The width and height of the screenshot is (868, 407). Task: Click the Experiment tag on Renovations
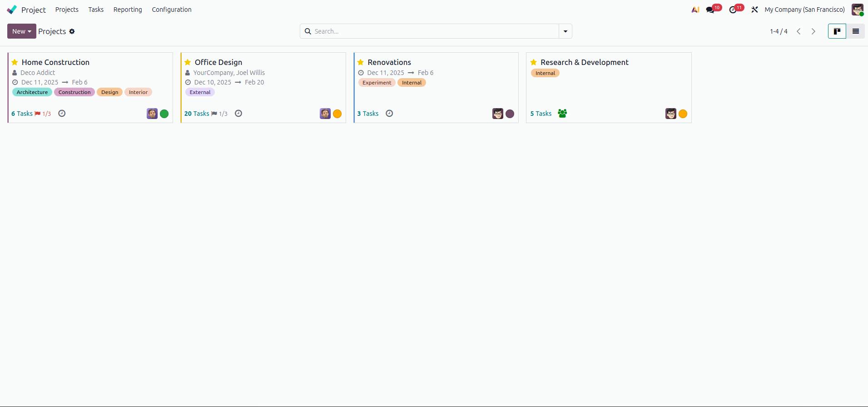click(x=377, y=83)
